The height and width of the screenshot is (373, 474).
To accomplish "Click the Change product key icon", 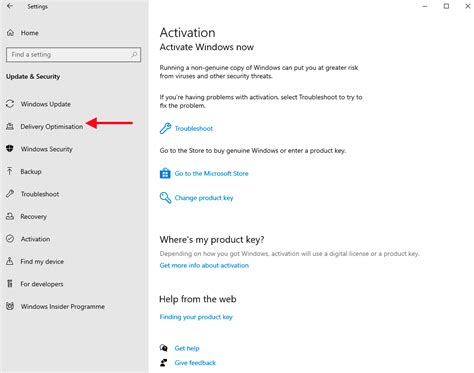I will [165, 198].
